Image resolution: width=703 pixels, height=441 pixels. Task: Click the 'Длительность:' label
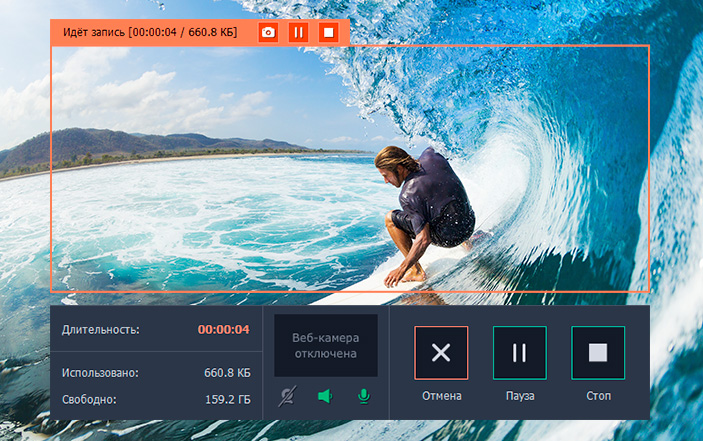tap(101, 330)
